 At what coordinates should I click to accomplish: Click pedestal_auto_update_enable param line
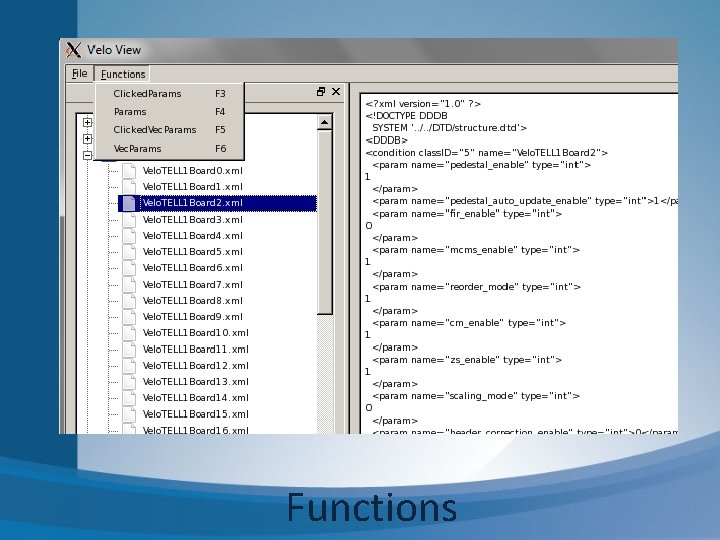[x=525, y=201]
